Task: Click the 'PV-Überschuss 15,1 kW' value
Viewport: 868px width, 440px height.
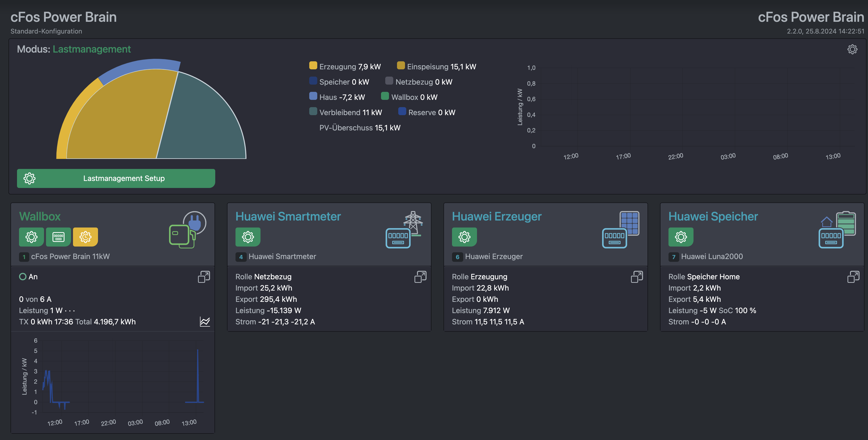Action: 360,128
